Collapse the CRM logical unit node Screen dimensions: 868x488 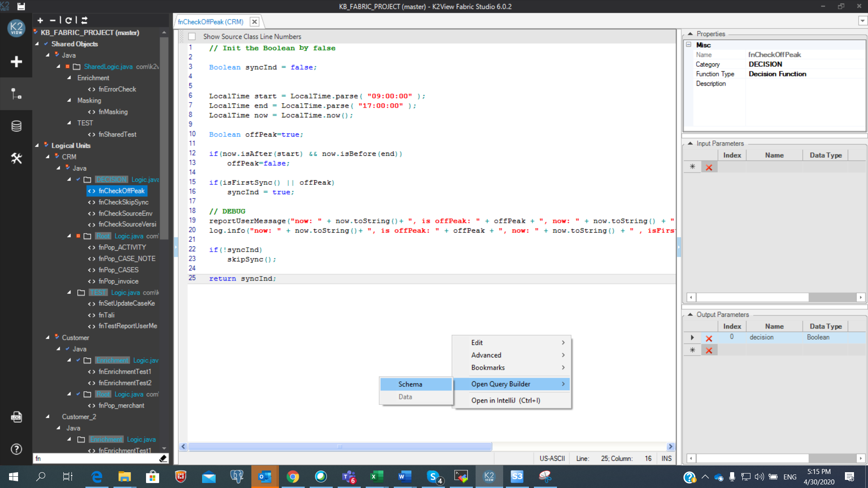click(47, 157)
